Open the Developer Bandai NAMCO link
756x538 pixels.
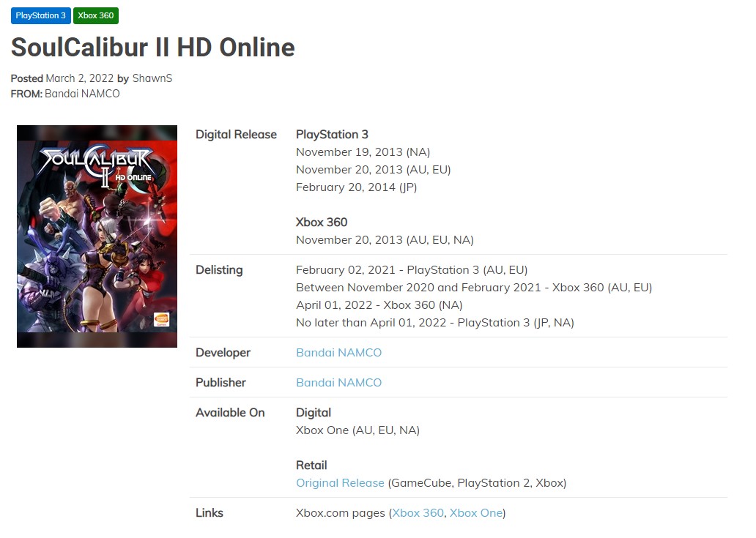point(338,353)
